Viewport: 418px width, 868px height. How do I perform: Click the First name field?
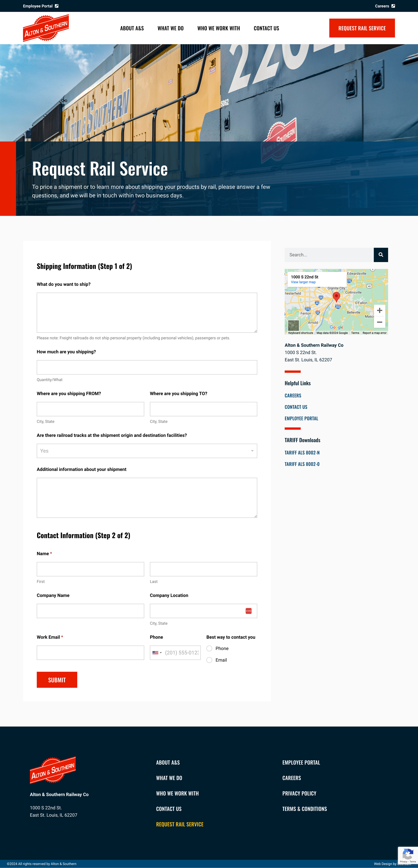(x=90, y=569)
